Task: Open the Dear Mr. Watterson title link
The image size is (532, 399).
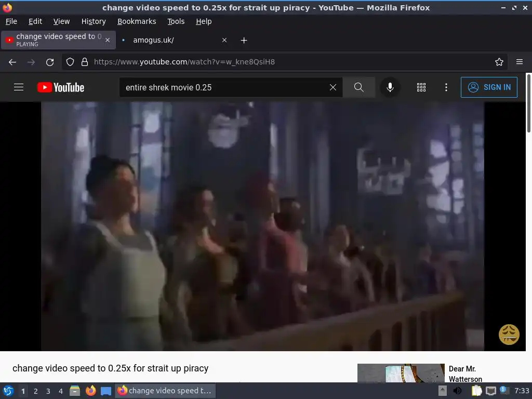Action: click(465, 374)
